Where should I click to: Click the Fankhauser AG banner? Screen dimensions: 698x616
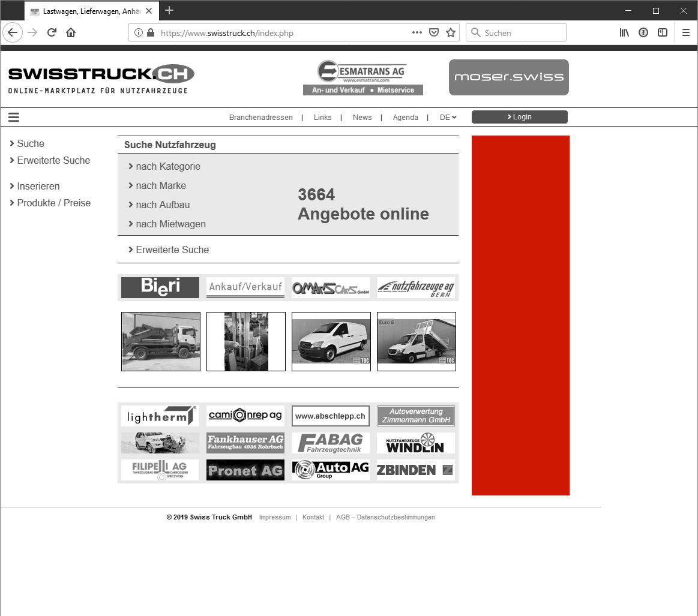point(245,443)
